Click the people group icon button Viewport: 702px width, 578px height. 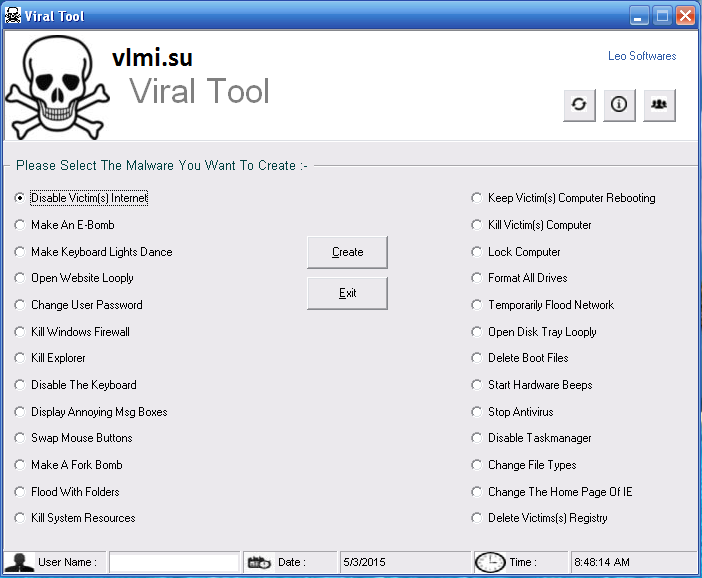tap(659, 104)
